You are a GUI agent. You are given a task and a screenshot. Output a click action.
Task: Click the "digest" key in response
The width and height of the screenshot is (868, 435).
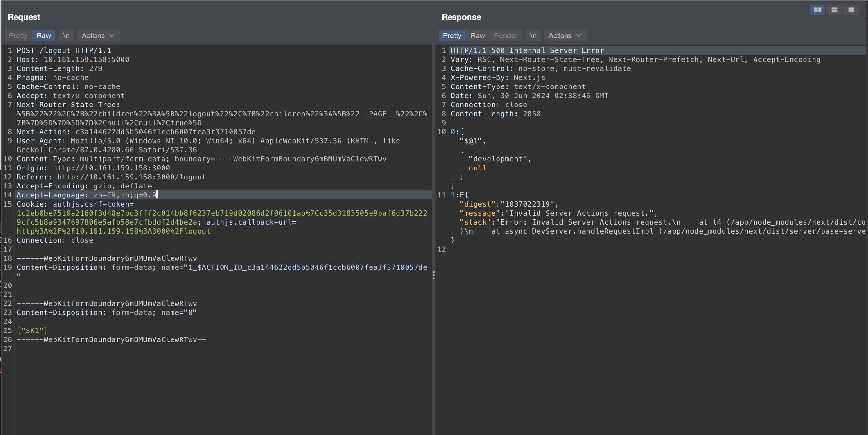[477, 204]
